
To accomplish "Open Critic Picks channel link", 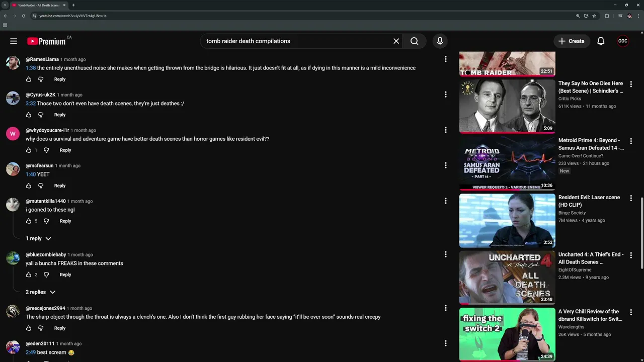I will [x=570, y=99].
